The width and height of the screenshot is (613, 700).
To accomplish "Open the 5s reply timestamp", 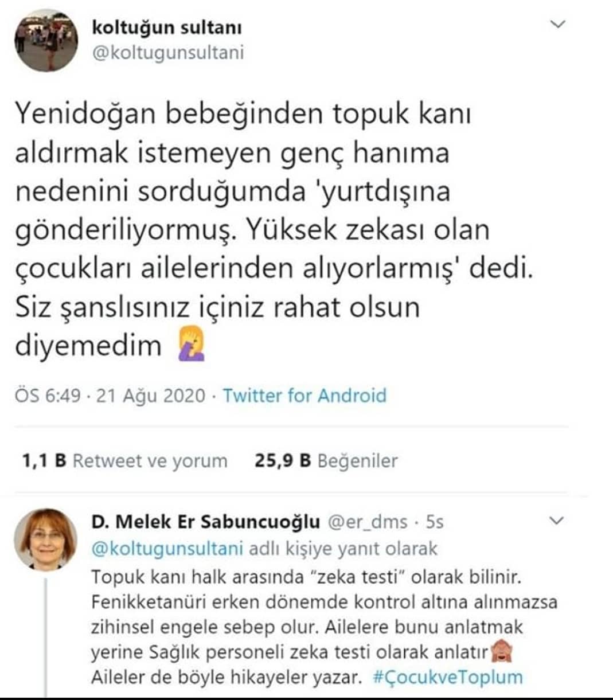I will click(435, 522).
